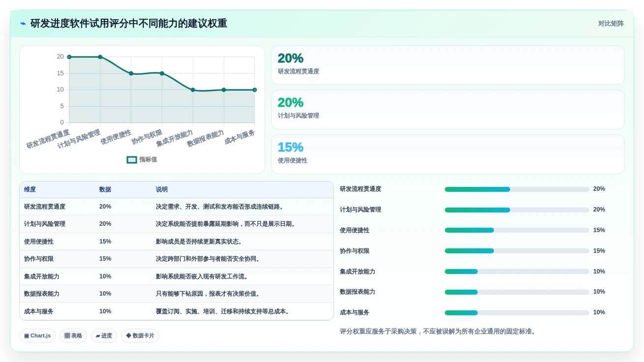
Task: Click description 影响系统能否嵌入现有研发工作流。
Action: click(x=203, y=276)
